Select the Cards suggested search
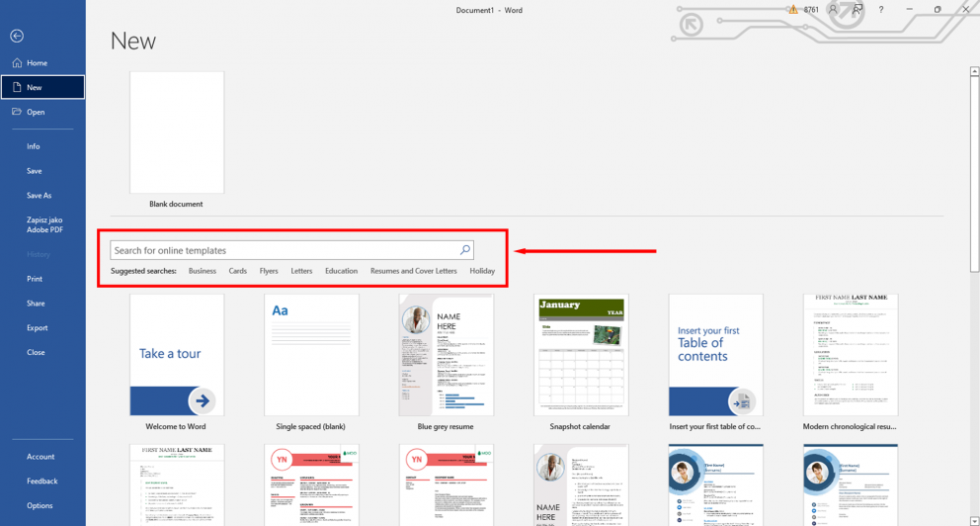 point(237,271)
